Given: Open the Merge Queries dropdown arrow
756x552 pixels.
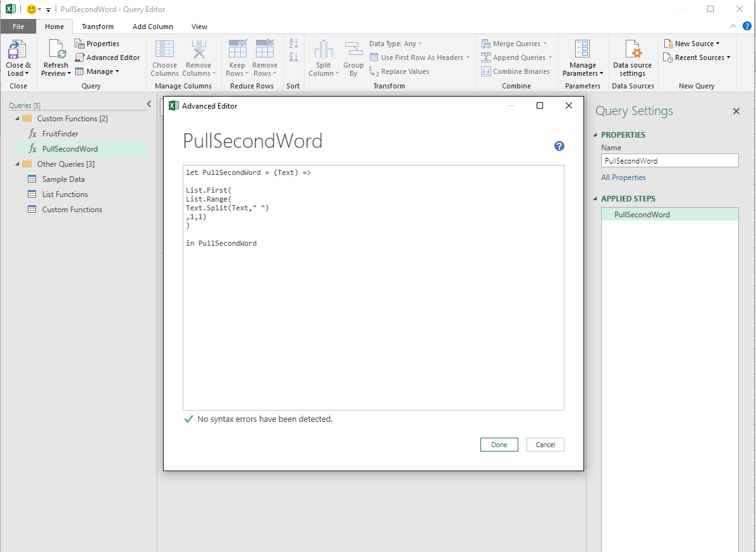Looking at the screenshot, I should 546,44.
